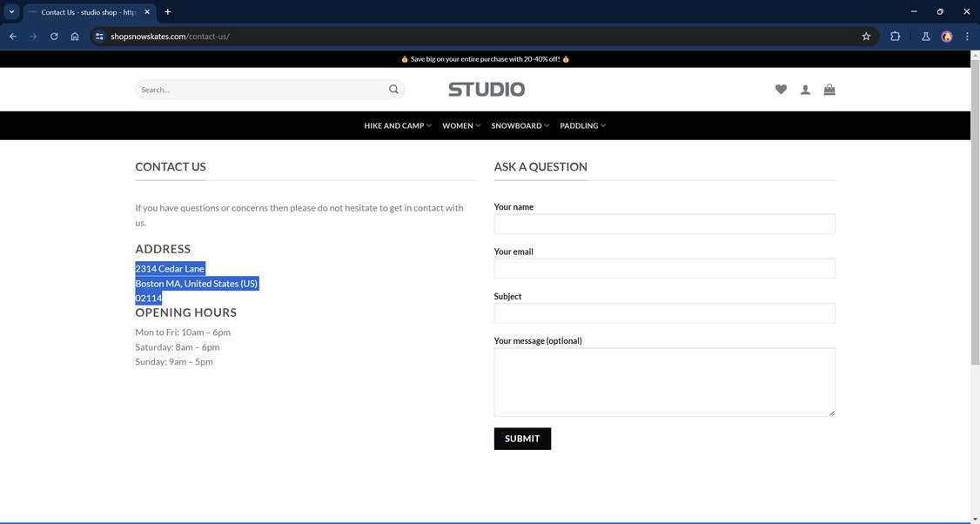Open the account profile icon
The height and width of the screenshot is (524, 980).
point(805,90)
